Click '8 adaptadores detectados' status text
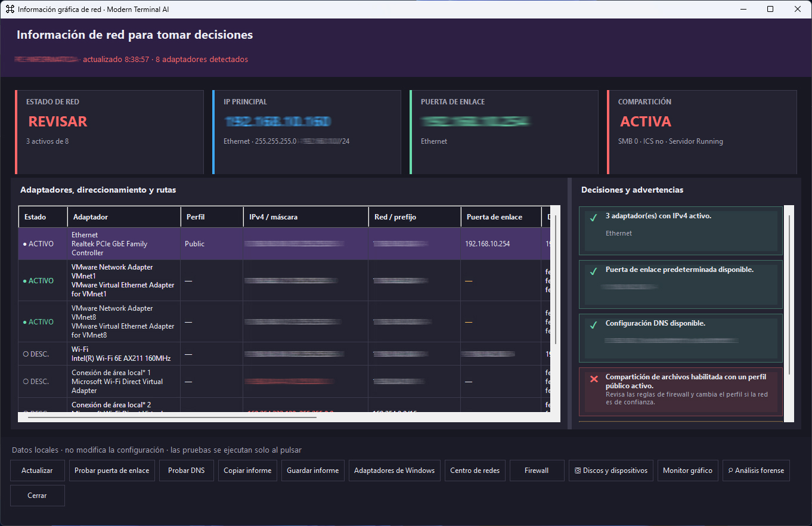Screen dimensions: 812x526 point(202,59)
